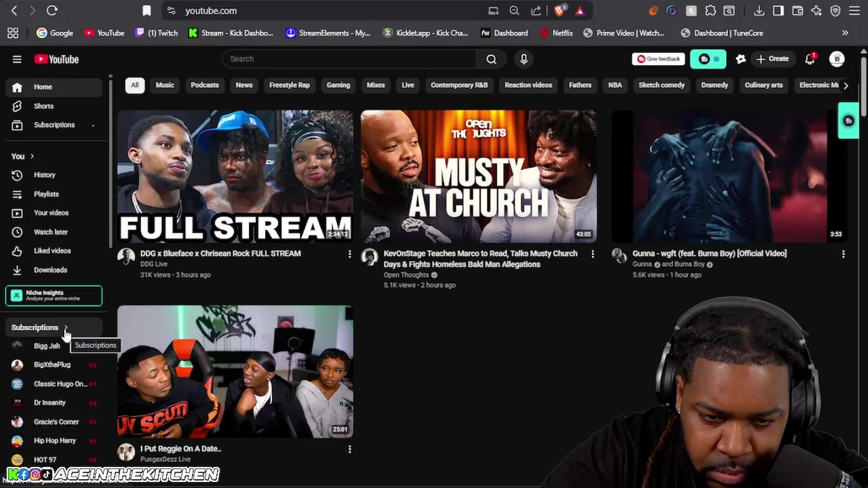The width and height of the screenshot is (868, 488).
Task: Select the Sketch comedy chip
Action: point(661,85)
